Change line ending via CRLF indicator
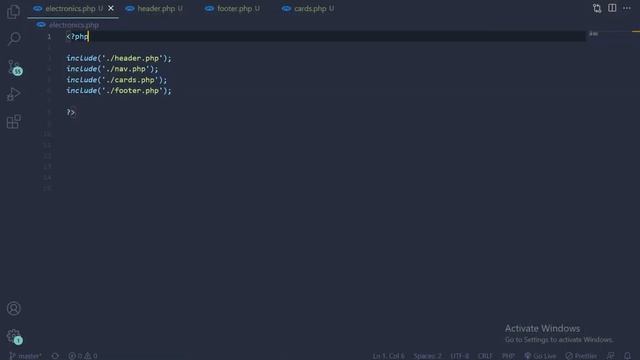The width and height of the screenshot is (640, 360). 485,356
